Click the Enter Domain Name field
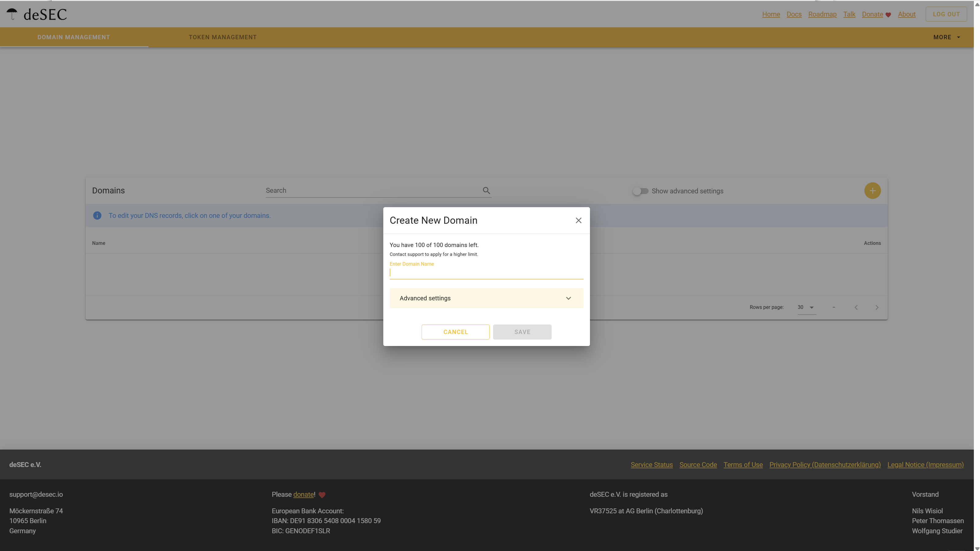The width and height of the screenshot is (980, 551). pos(486,272)
